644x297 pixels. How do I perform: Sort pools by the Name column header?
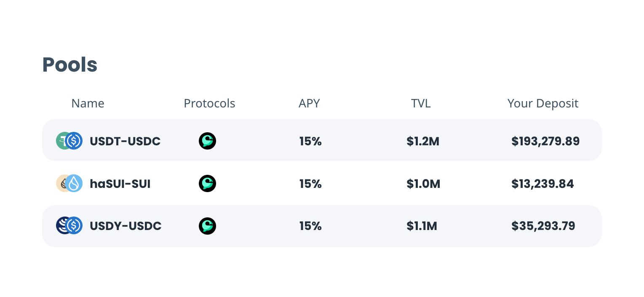coord(88,103)
